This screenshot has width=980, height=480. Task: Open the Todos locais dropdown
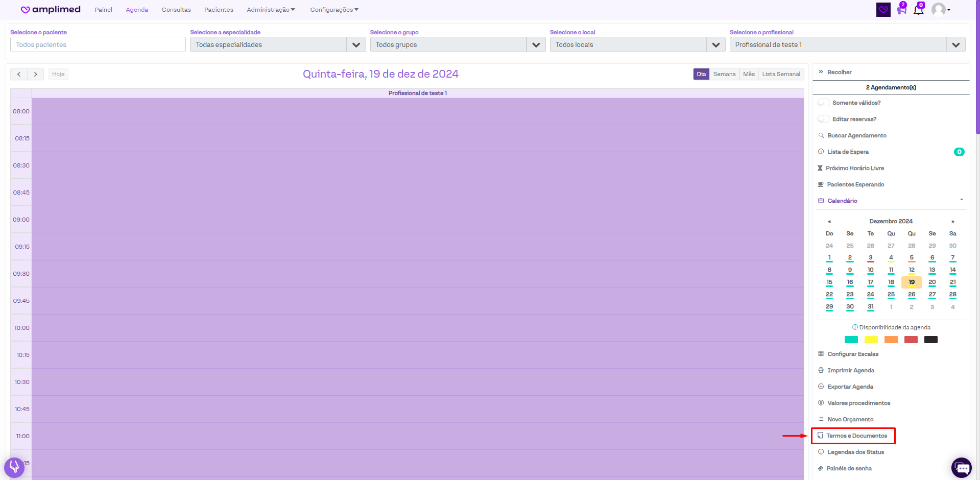[715, 45]
